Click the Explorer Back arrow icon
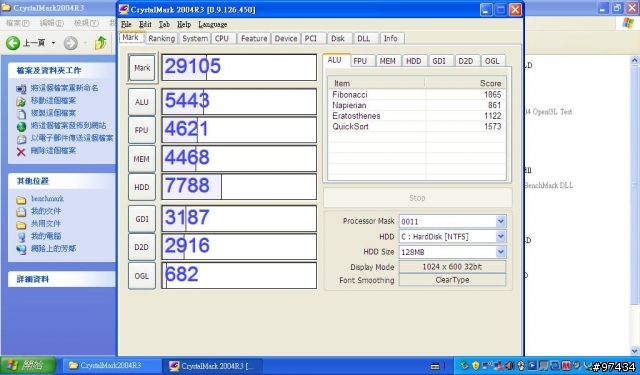The height and width of the screenshot is (375, 640). [13, 43]
